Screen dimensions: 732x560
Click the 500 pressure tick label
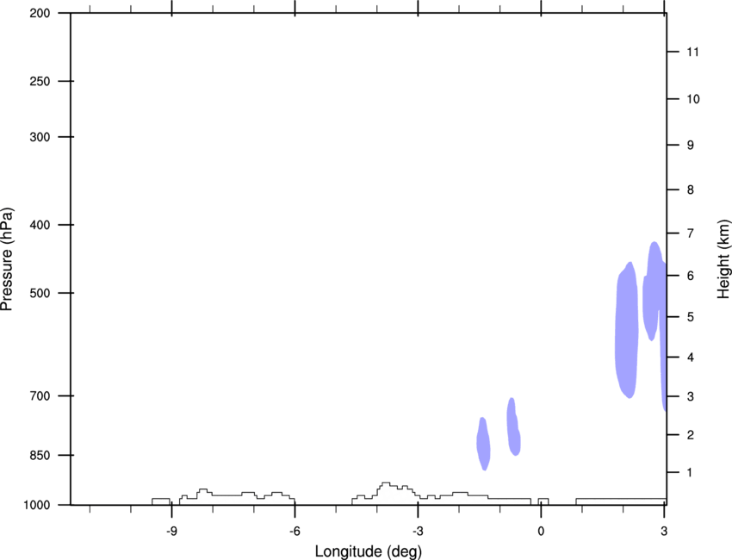click(x=40, y=293)
